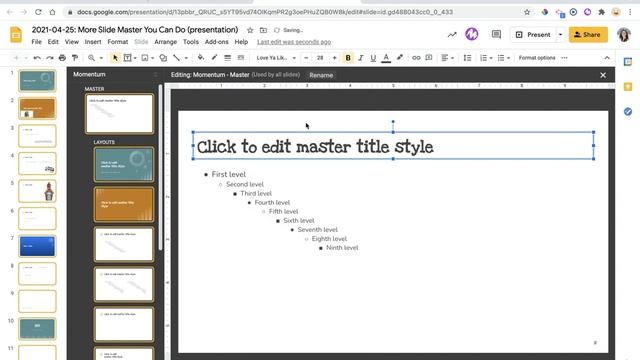This screenshot has width=640, height=360.
Task: Open the comment history icon
Action: [x=496, y=35]
